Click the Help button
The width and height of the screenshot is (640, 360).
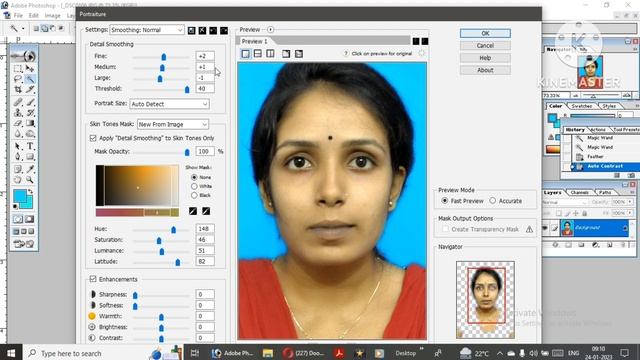[485, 58]
